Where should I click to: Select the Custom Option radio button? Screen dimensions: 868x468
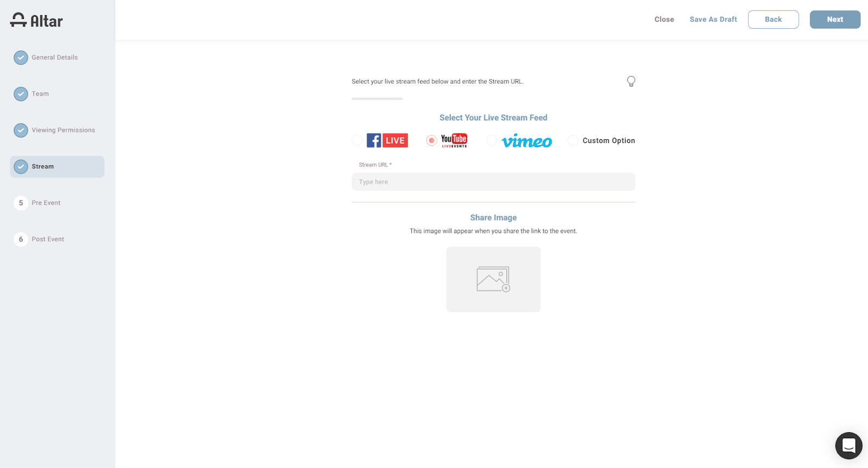[x=573, y=140]
